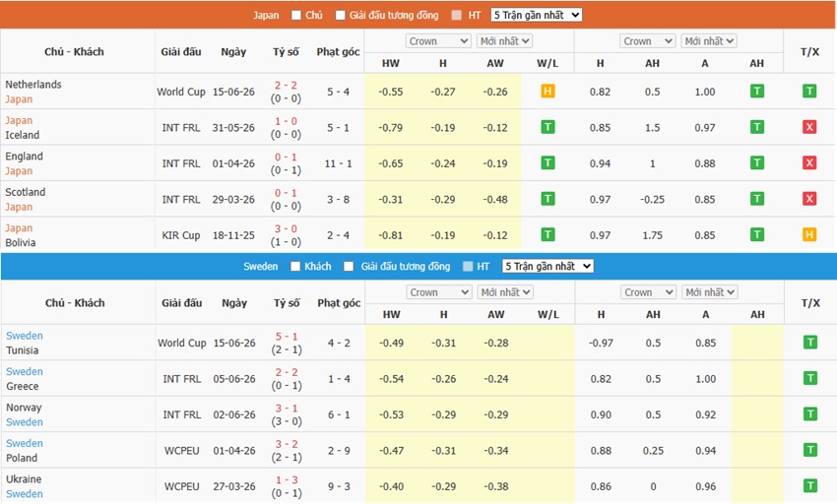Click green T T/X badge in Norway-Sweden row

(x=810, y=413)
